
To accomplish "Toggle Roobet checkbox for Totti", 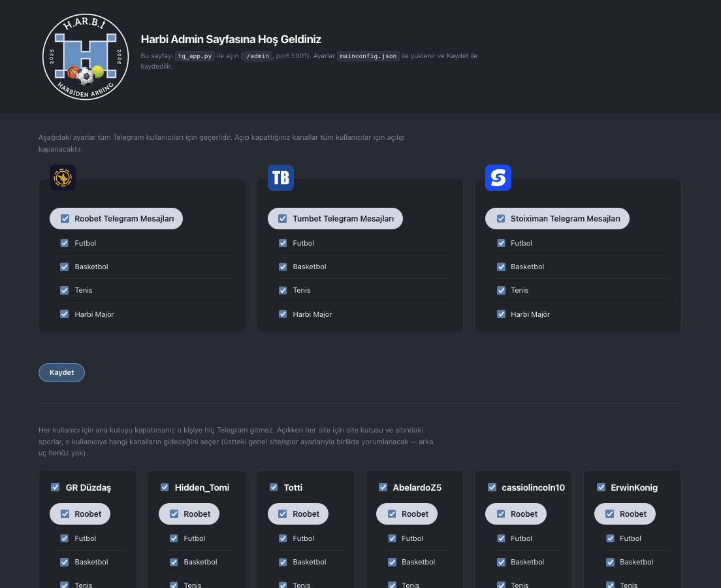I will pos(283,514).
